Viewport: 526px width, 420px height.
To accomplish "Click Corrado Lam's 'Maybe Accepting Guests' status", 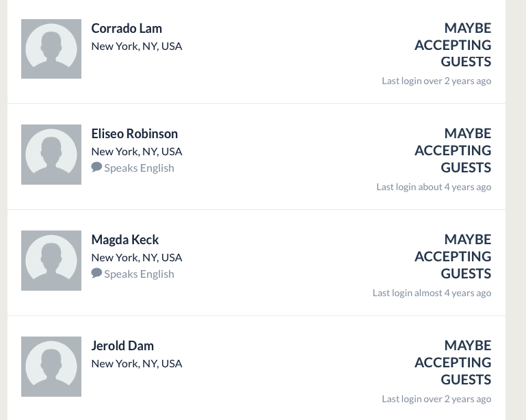I will 453,45.
